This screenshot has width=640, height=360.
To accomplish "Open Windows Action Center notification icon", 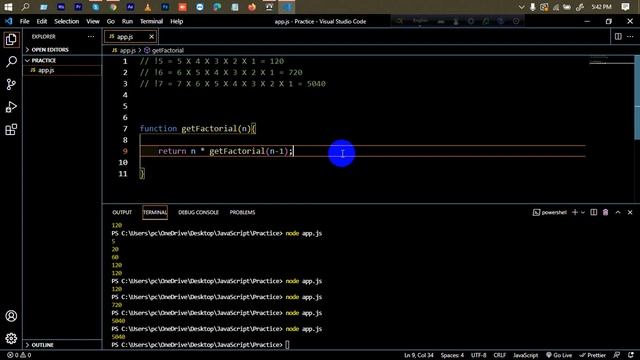I will pos(625,7).
